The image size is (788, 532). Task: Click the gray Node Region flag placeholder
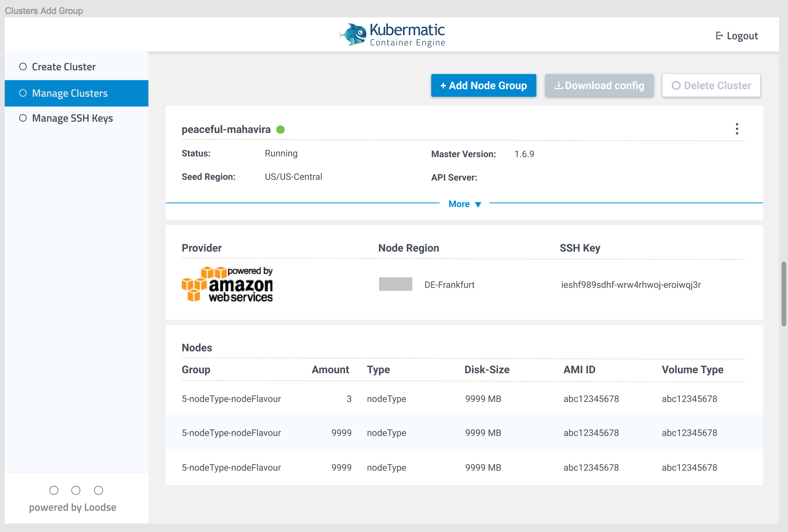click(x=395, y=284)
